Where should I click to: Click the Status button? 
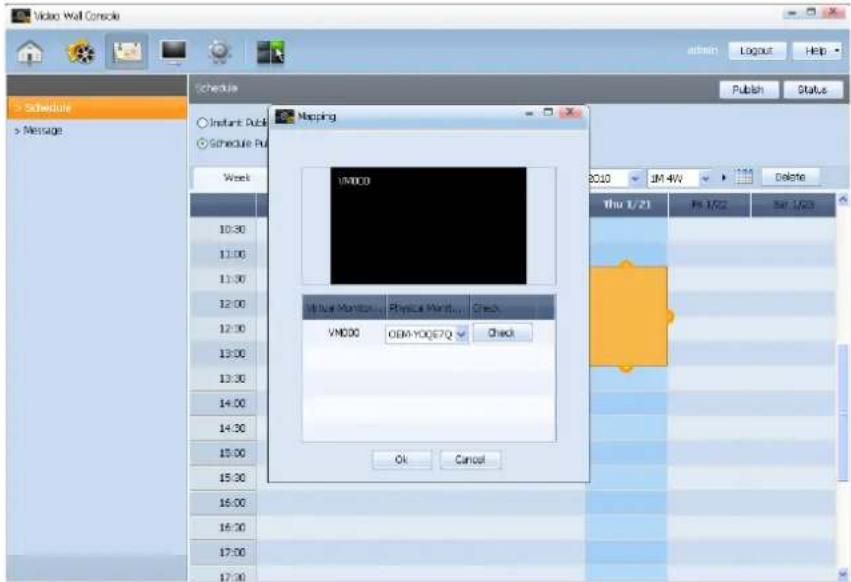[x=812, y=90]
